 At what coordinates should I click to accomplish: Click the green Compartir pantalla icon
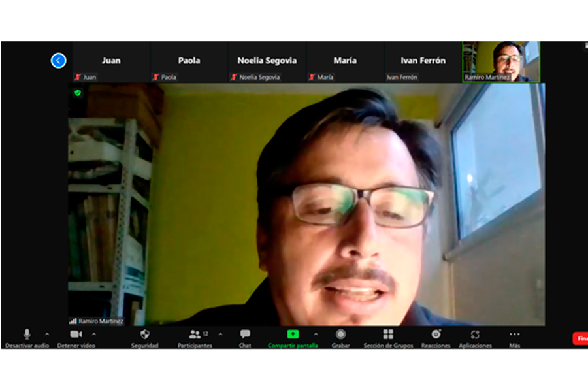(x=293, y=335)
